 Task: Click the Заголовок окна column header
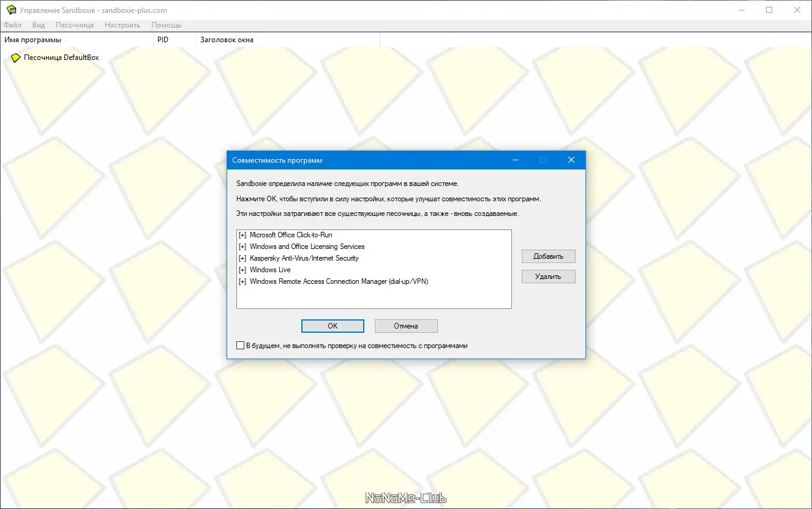288,40
